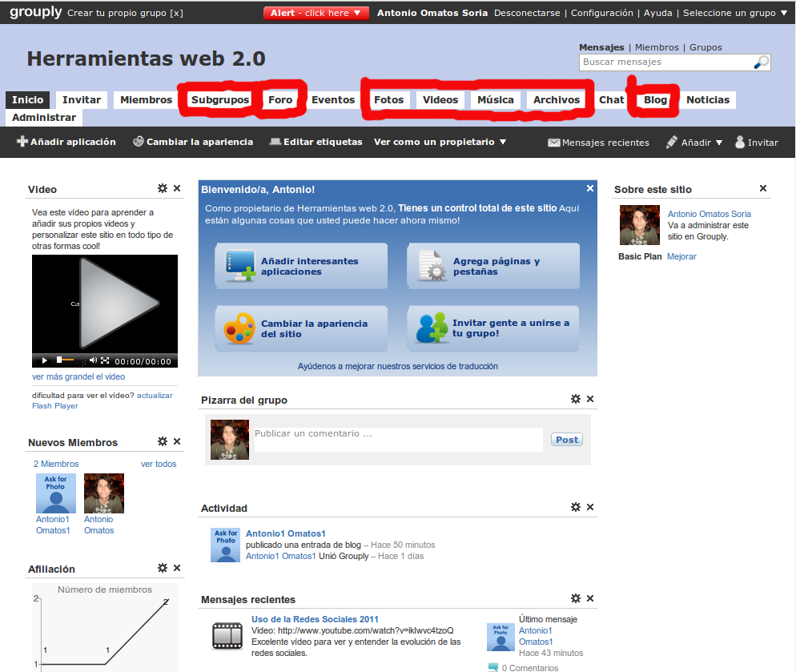This screenshot has height=672, width=796.
Task: Click Invitar gente a unirse button
Action: [x=493, y=328]
